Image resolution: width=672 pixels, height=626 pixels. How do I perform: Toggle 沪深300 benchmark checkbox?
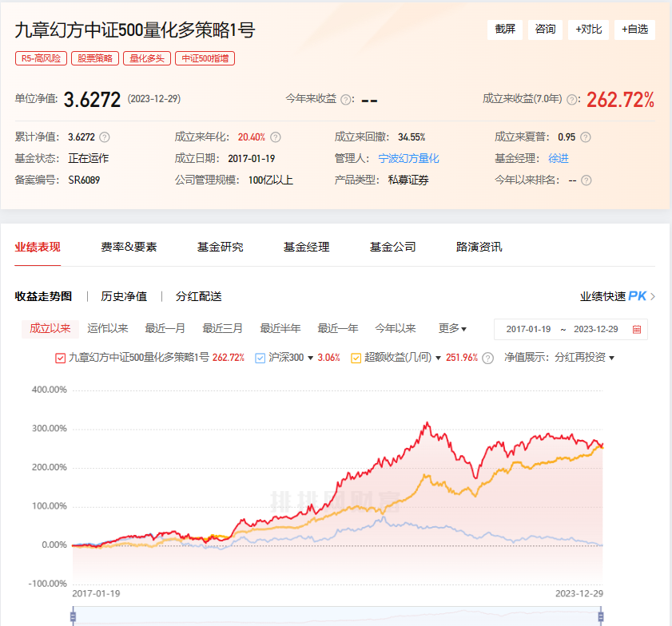(x=260, y=358)
